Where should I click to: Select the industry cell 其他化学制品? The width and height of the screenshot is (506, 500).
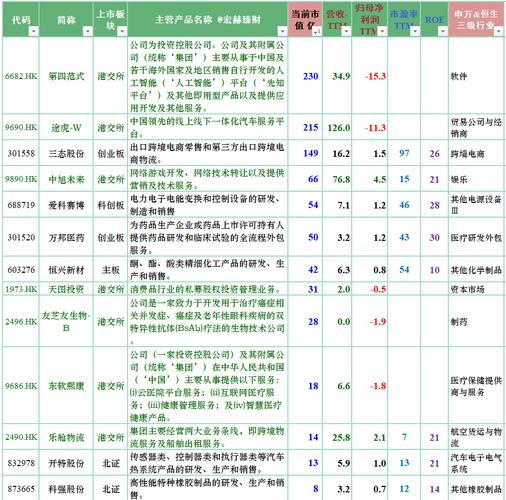476,270
